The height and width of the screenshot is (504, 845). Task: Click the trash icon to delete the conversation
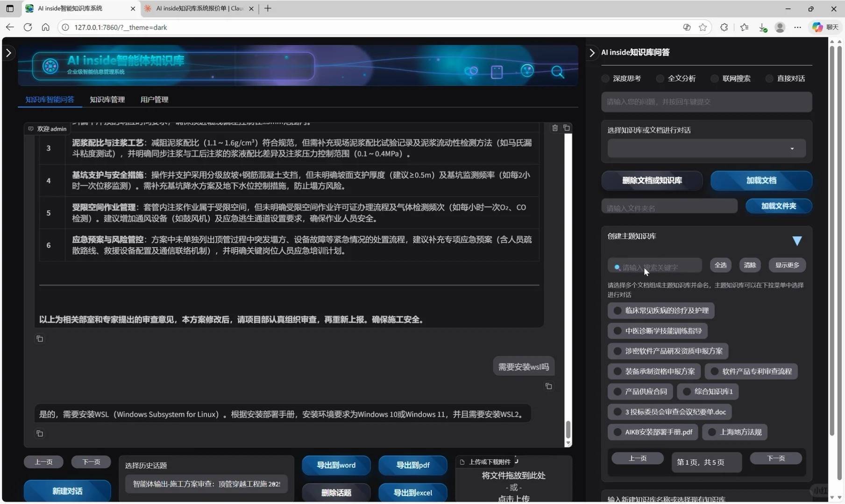tap(554, 127)
